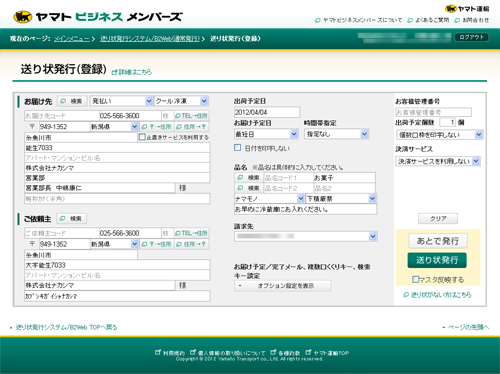
Task: Click the 検索 icon button beside お届け先
Action: pos(72,101)
